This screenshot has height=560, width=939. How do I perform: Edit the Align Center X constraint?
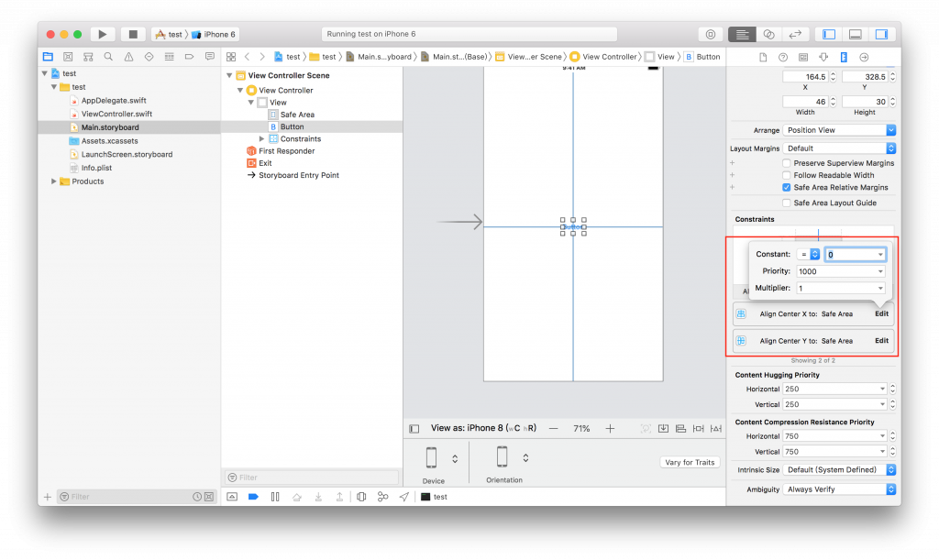pos(881,313)
